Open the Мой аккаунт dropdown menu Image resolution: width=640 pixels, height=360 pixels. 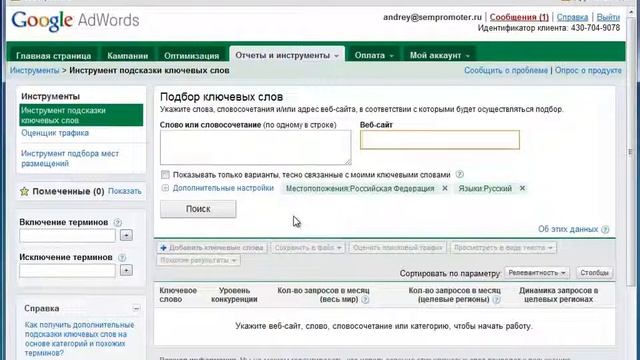440,55
